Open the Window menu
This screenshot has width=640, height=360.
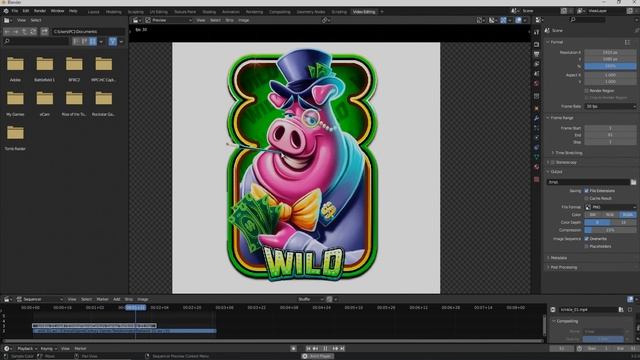58,11
